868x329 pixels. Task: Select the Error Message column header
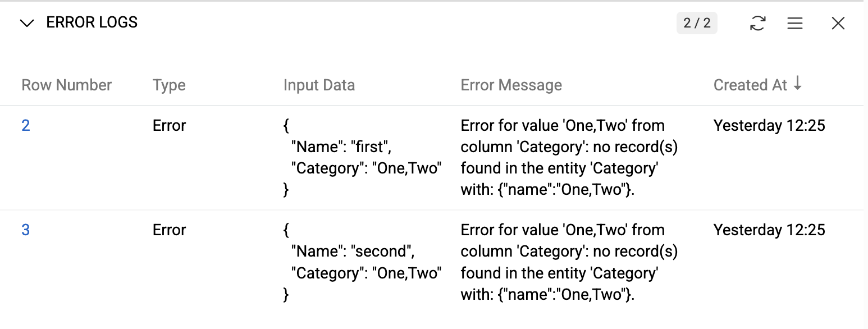[511, 84]
